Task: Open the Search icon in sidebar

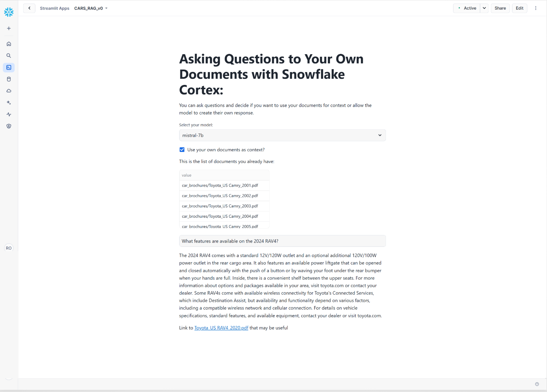Action: (9, 56)
